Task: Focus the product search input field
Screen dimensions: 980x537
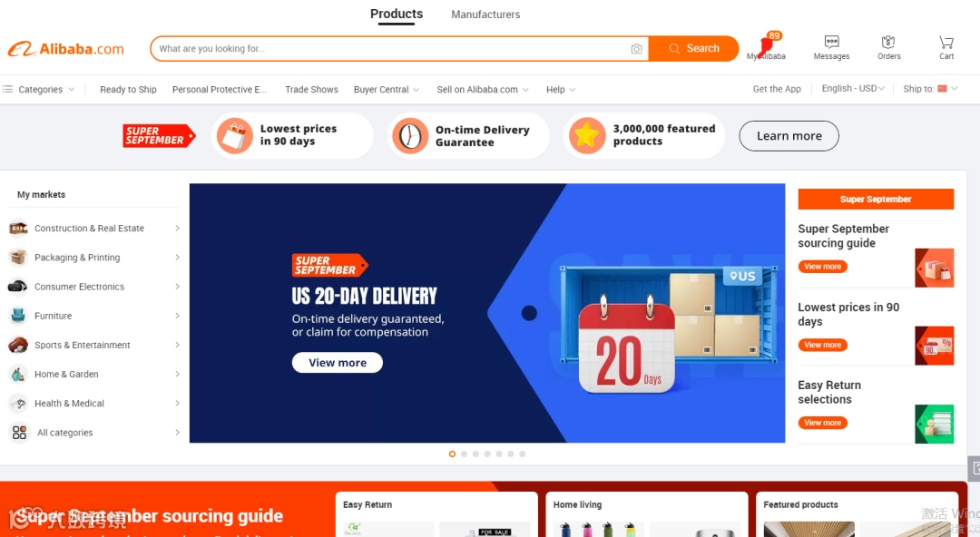Action: 390,49
